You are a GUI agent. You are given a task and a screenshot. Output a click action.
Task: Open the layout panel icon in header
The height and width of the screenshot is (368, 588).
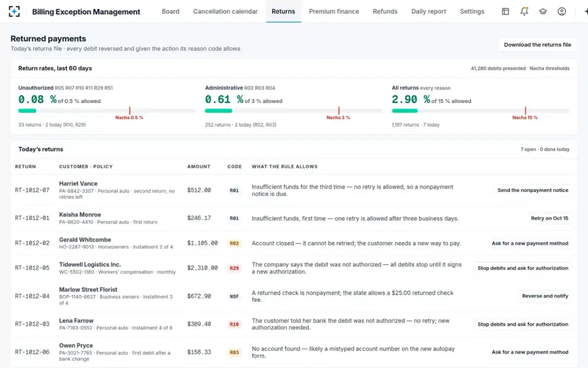pos(505,11)
